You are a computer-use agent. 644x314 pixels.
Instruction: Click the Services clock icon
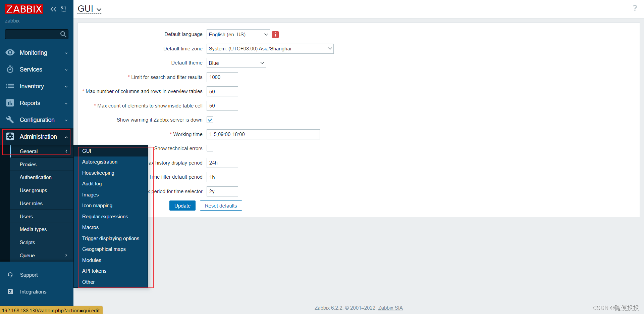pyautogui.click(x=10, y=69)
